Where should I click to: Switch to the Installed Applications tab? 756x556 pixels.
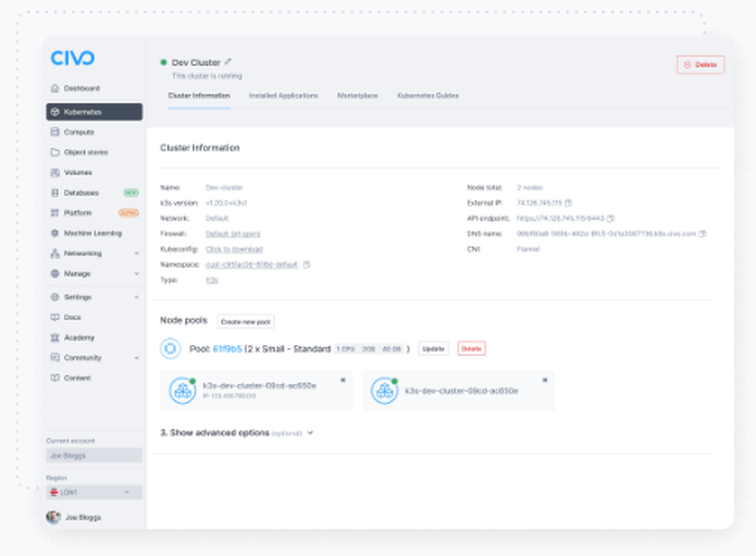tap(283, 95)
